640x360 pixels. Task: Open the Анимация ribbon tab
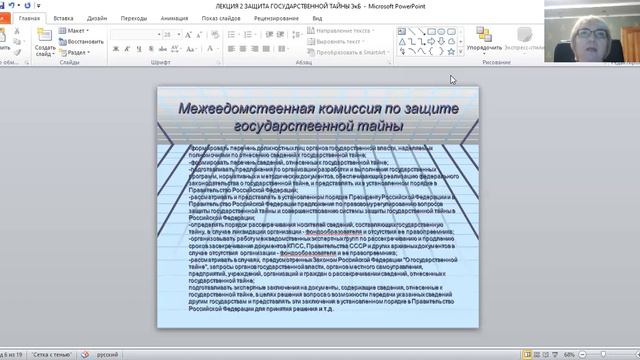(174, 18)
